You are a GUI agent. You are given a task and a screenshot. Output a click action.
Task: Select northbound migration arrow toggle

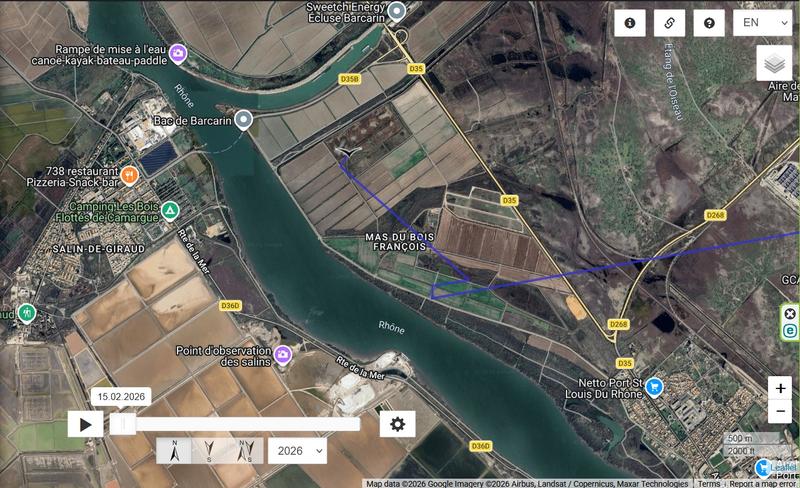pyautogui.click(x=174, y=451)
